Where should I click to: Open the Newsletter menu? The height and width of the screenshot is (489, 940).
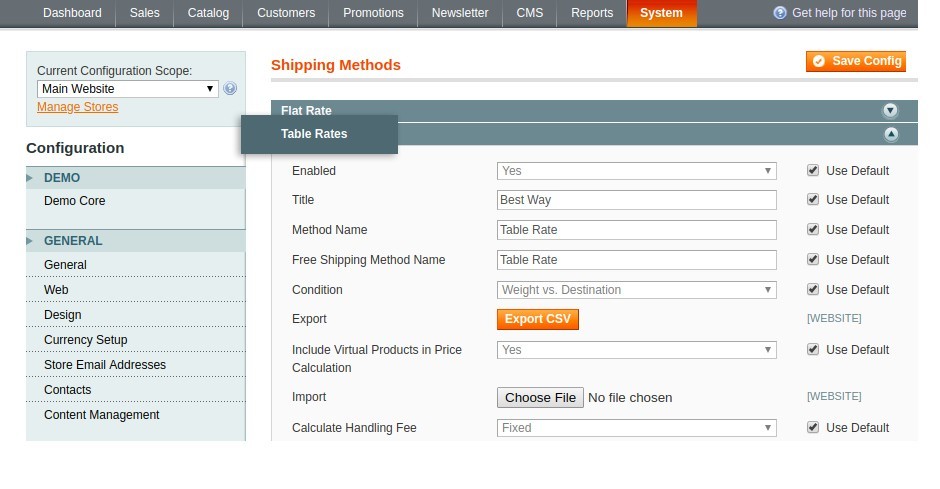[460, 13]
